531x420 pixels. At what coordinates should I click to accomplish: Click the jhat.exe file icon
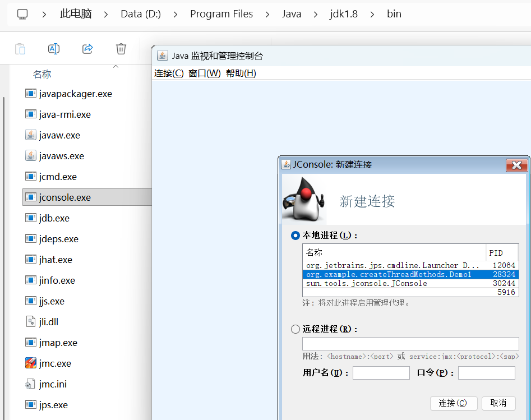pos(31,259)
